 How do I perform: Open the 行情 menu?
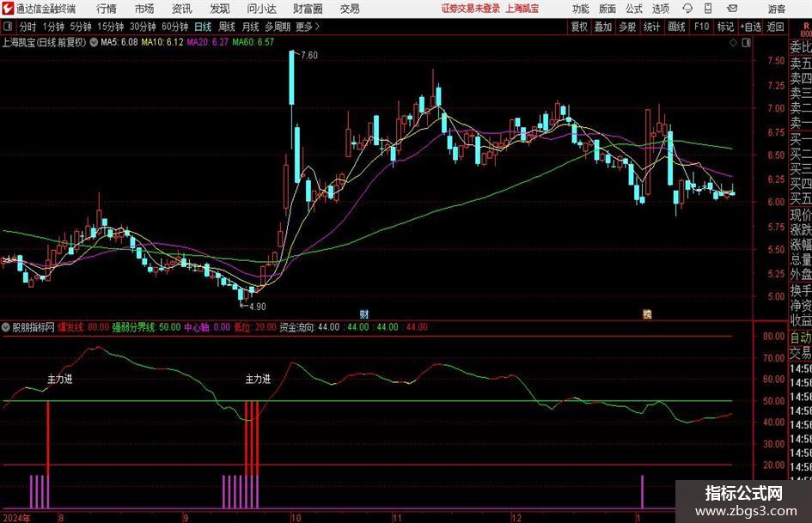pyautogui.click(x=107, y=9)
